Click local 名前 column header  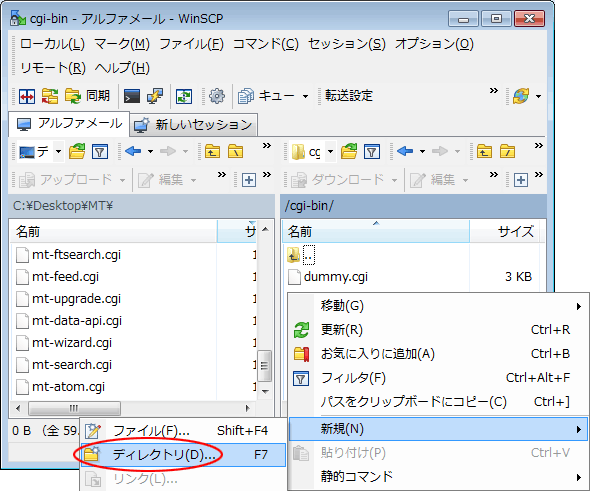click(x=114, y=232)
